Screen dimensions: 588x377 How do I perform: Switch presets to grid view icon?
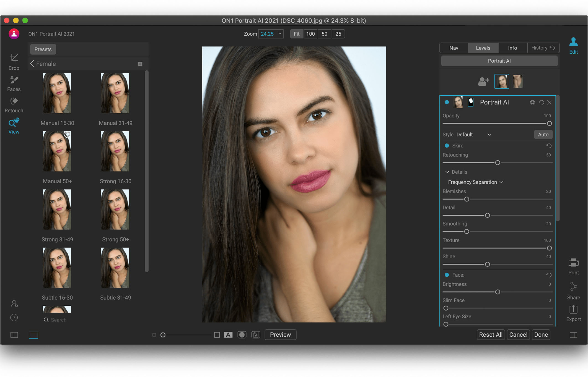(140, 64)
